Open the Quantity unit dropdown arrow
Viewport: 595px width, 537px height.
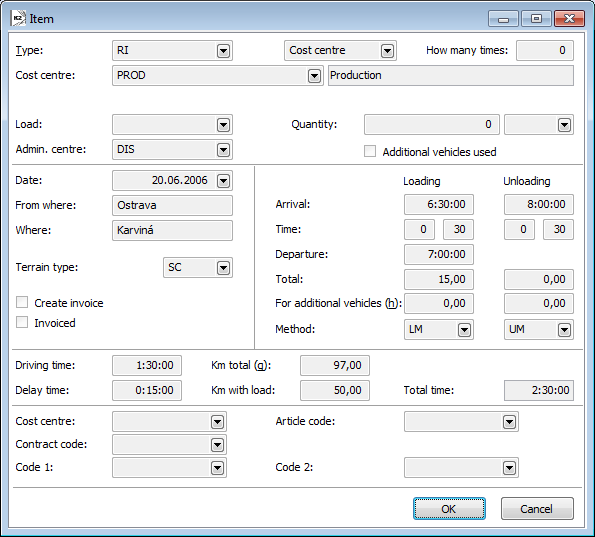[x=564, y=125]
